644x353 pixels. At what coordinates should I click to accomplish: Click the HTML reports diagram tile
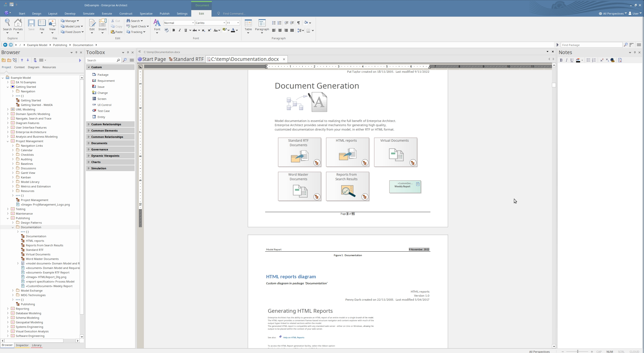(347, 152)
